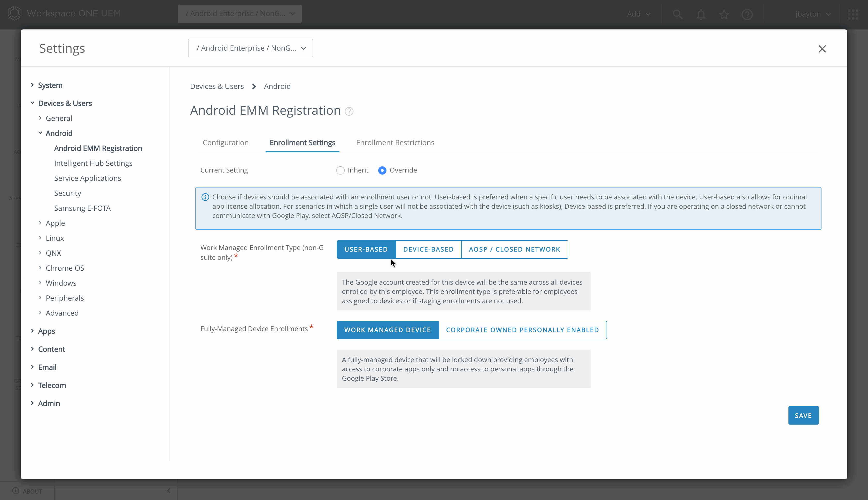Open the Enrollment Restrictions tab
This screenshot has height=500, width=868.
395,143
